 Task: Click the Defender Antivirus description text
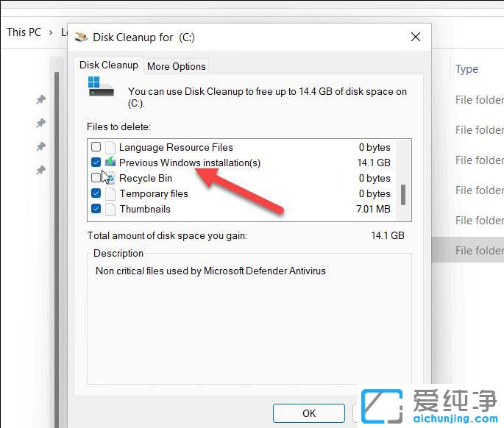point(210,271)
